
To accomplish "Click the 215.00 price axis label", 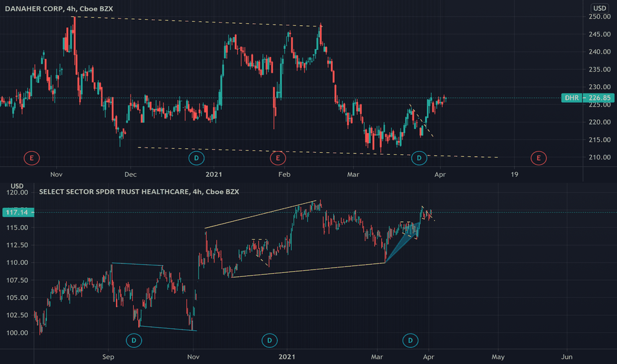I will tap(600, 140).
